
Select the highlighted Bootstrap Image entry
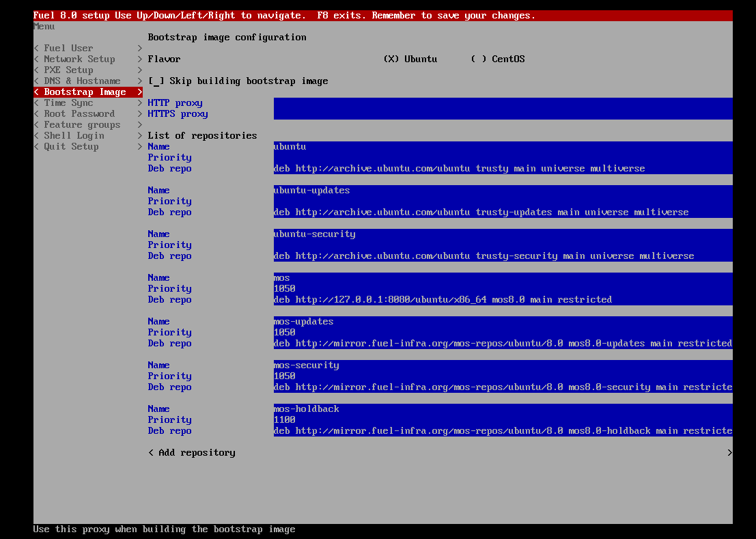(87, 92)
